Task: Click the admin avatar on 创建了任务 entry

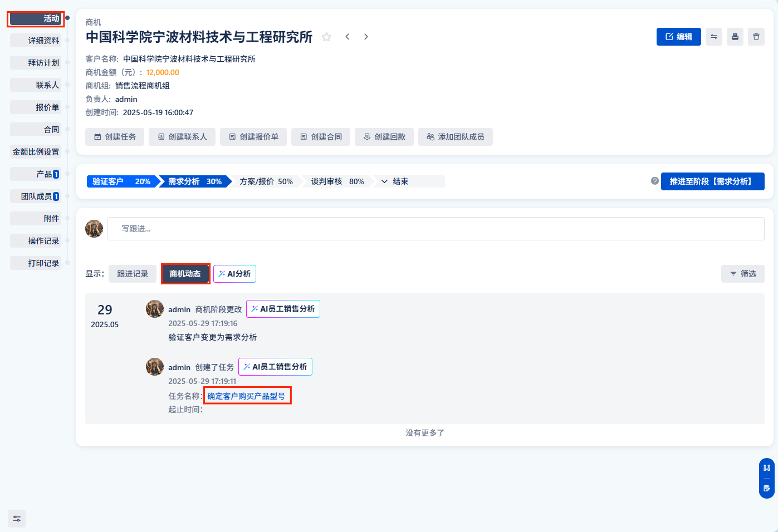Action: point(155,367)
